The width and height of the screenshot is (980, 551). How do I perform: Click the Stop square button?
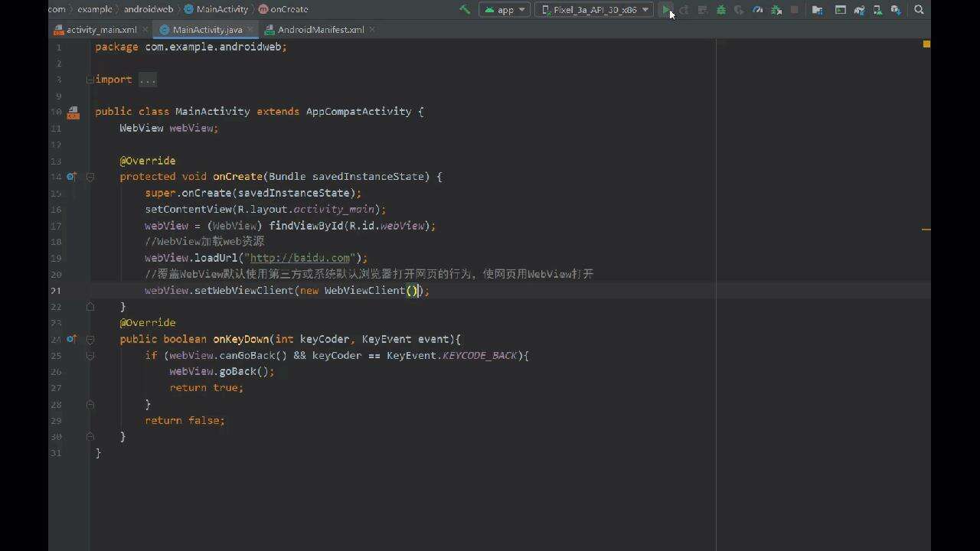[795, 10]
